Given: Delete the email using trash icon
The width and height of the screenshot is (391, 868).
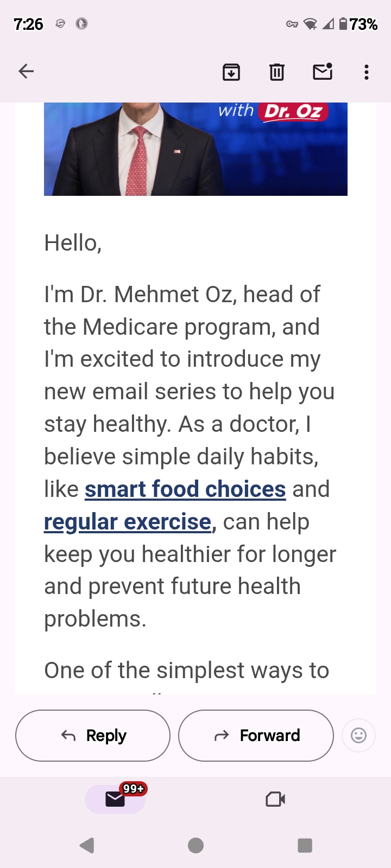Looking at the screenshot, I should tap(277, 72).
